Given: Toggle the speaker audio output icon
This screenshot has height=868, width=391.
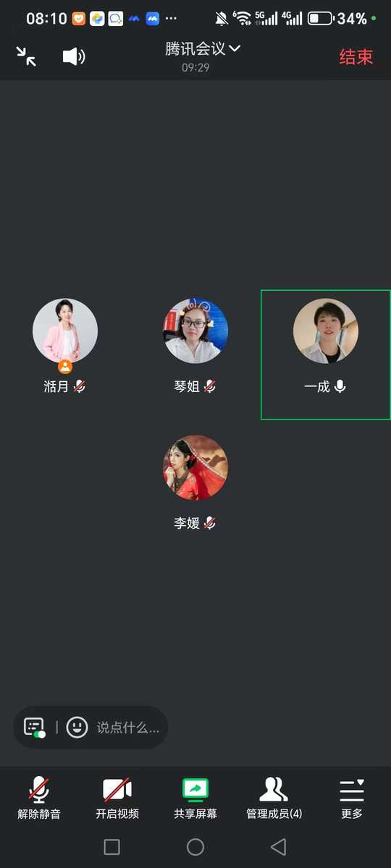Looking at the screenshot, I should pyautogui.click(x=74, y=56).
